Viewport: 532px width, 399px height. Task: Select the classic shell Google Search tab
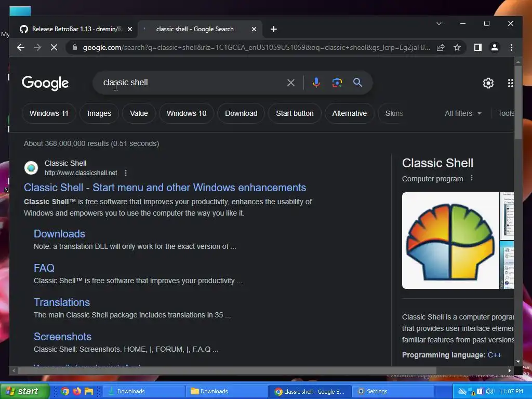coord(199,29)
